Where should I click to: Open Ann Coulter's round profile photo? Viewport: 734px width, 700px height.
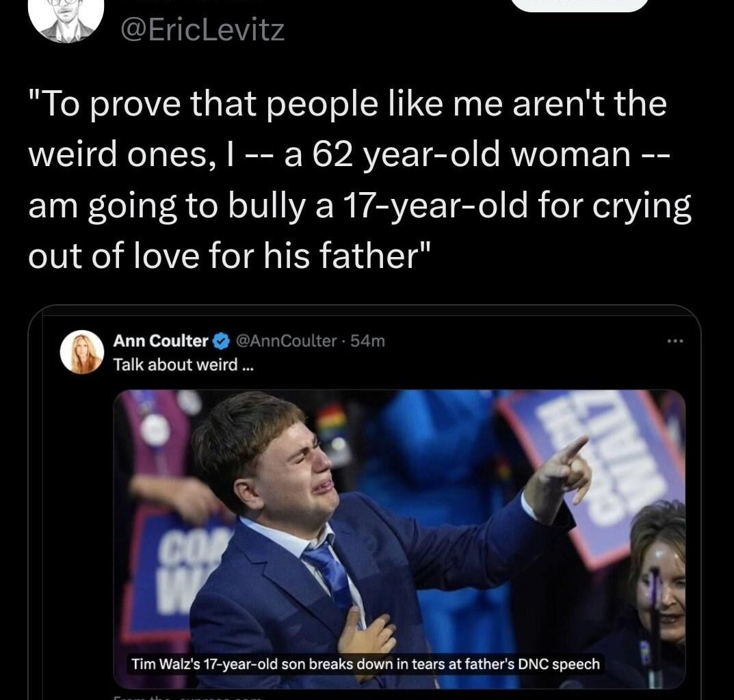[x=81, y=352]
